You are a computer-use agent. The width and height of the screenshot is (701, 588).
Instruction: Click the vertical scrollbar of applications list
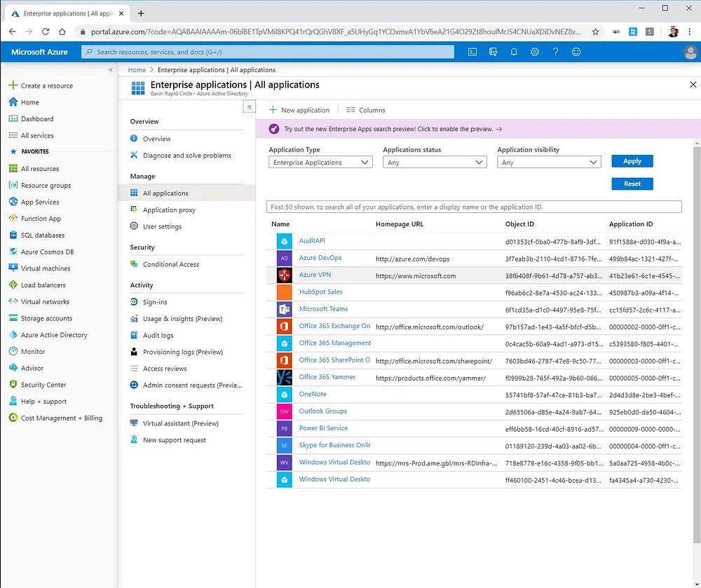697,344
